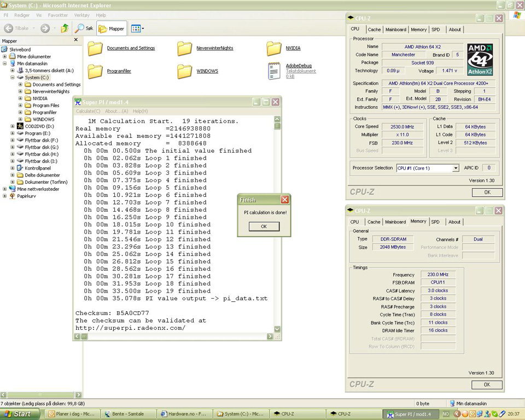
Task: Open Planer i dag taskbar item
Action: pos(72,414)
